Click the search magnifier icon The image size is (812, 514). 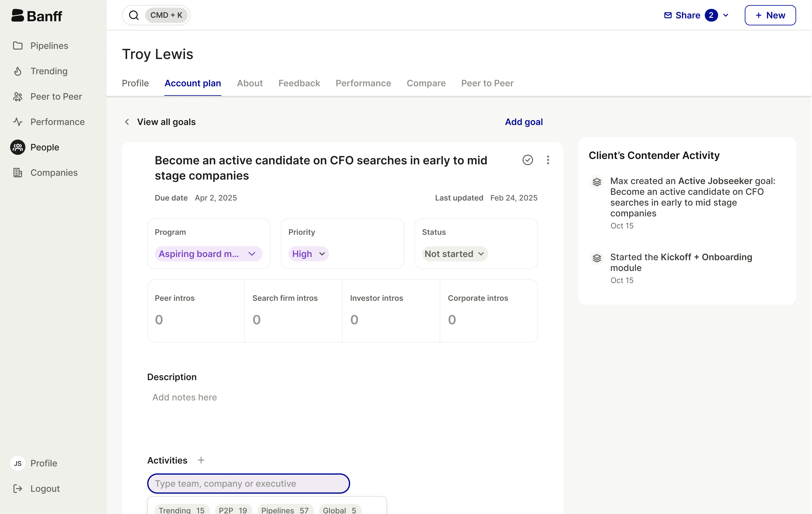(x=134, y=15)
